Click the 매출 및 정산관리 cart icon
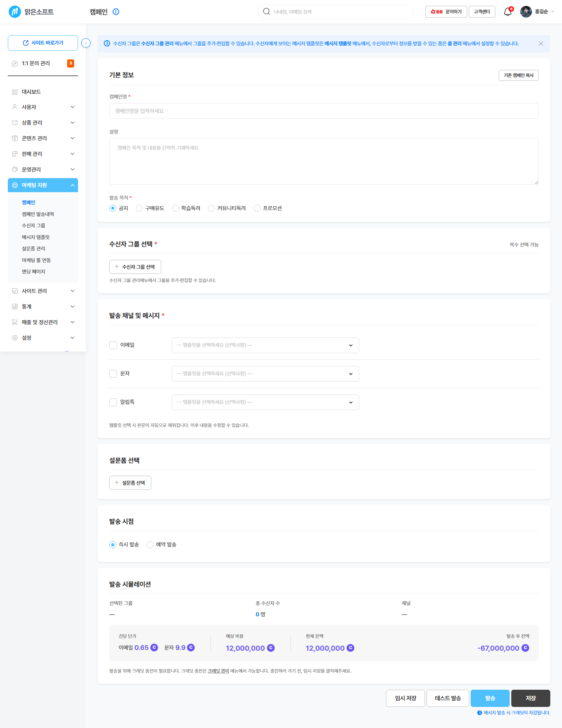The image size is (562, 728). (15, 322)
